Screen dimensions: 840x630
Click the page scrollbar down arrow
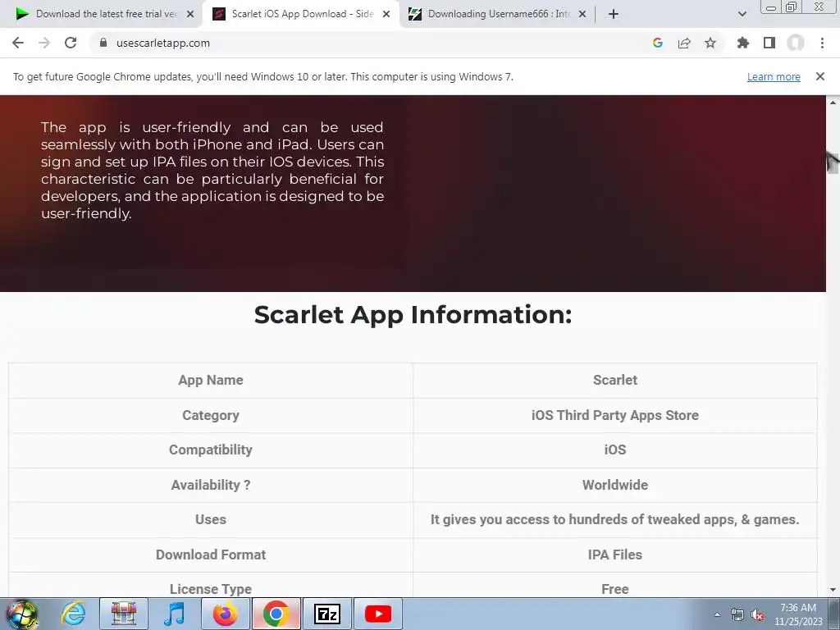pyautogui.click(x=833, y=590)
